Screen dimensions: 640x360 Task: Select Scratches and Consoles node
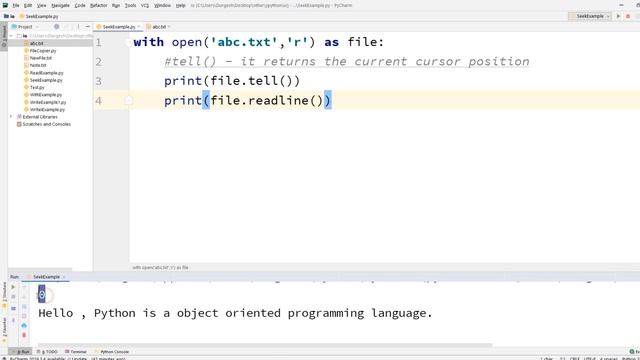(47, 124)
